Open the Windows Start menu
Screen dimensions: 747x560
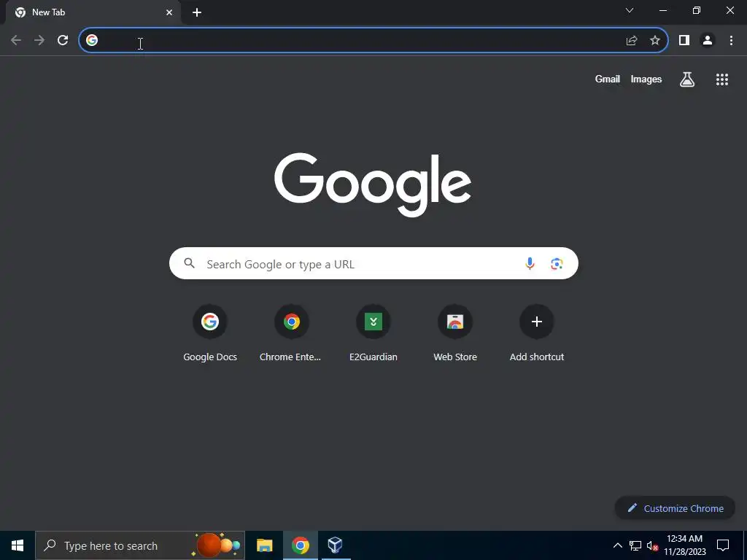(18, 545)
